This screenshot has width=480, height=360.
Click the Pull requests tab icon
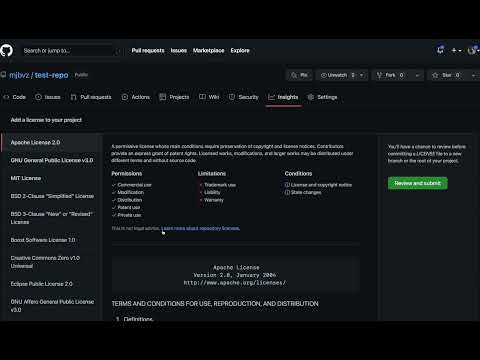(x=74, y=97)
